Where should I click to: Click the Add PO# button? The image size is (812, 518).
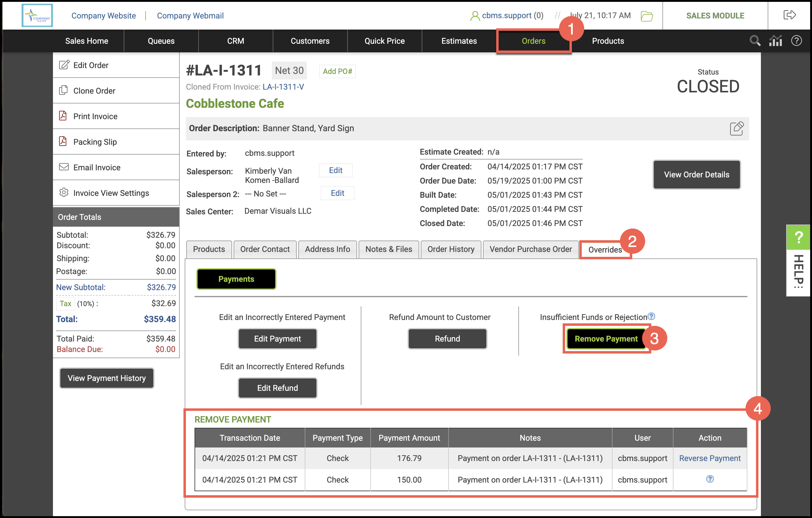tap(337, 71)
